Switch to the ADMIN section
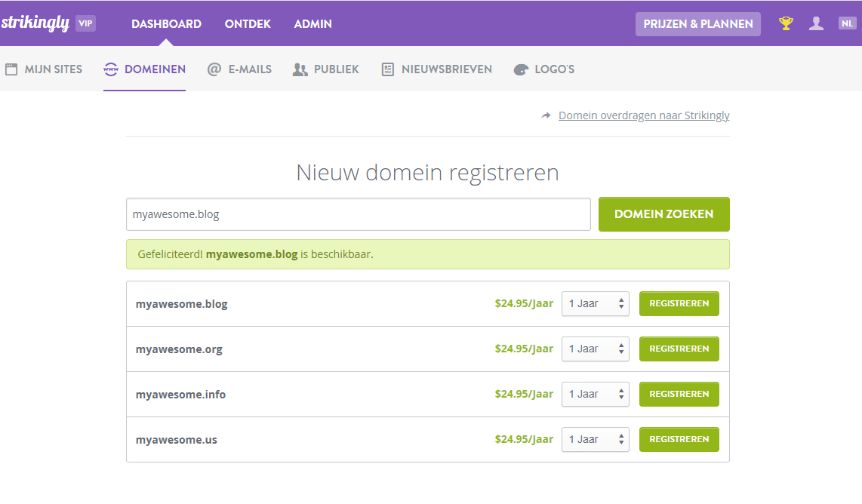This screenshot has height=504, width=862. [312, 23]
